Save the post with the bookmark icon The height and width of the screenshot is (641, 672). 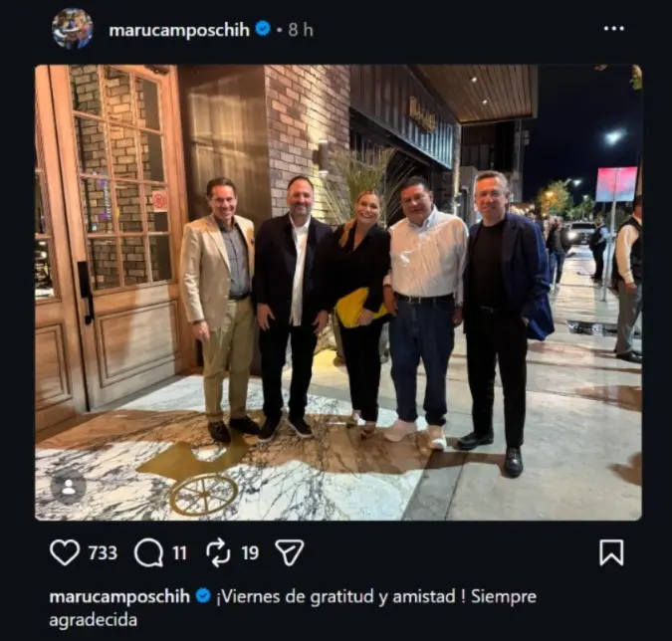tap(611, 552)
